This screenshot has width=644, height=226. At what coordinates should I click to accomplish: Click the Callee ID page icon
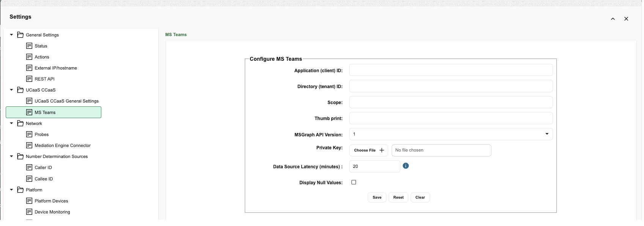(x=29, y=179)
